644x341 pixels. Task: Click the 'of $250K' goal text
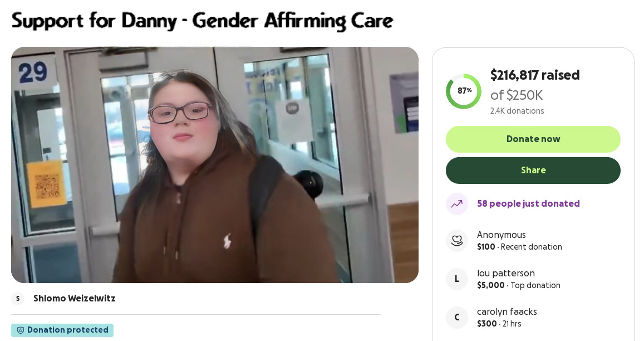517,95
